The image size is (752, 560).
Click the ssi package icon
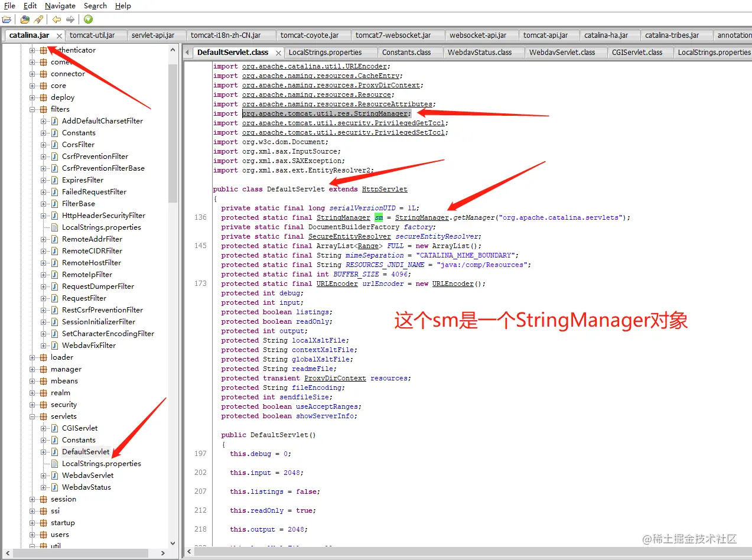click(44, 511)
